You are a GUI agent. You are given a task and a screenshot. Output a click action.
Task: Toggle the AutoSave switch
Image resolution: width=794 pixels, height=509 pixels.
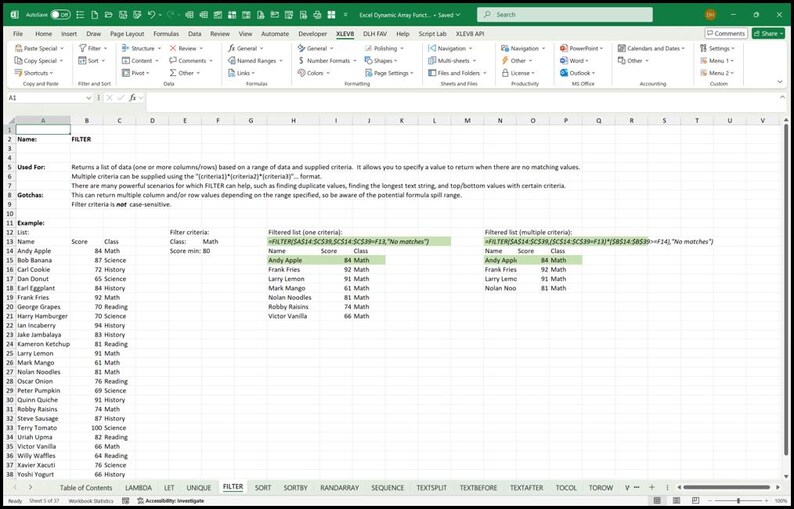tap(60, 15)
